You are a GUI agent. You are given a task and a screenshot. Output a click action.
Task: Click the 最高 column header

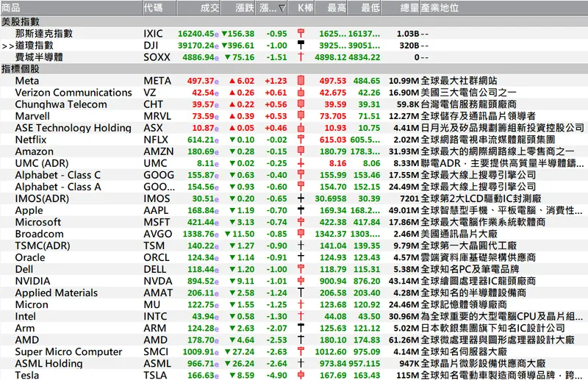pyautogui.click(x=331, y=8)
